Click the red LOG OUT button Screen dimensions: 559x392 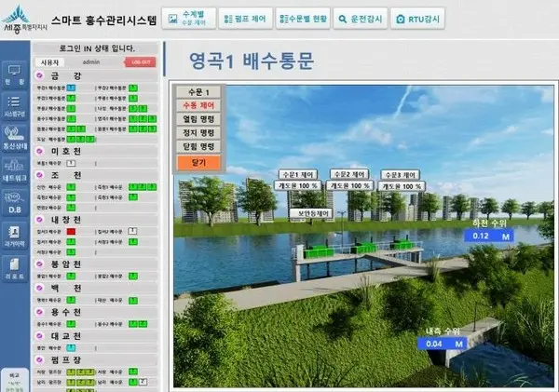coord(142,61)
